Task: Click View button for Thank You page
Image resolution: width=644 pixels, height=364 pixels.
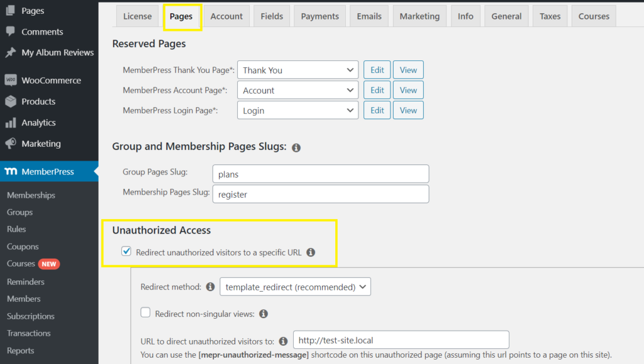Action: [408, 70]
